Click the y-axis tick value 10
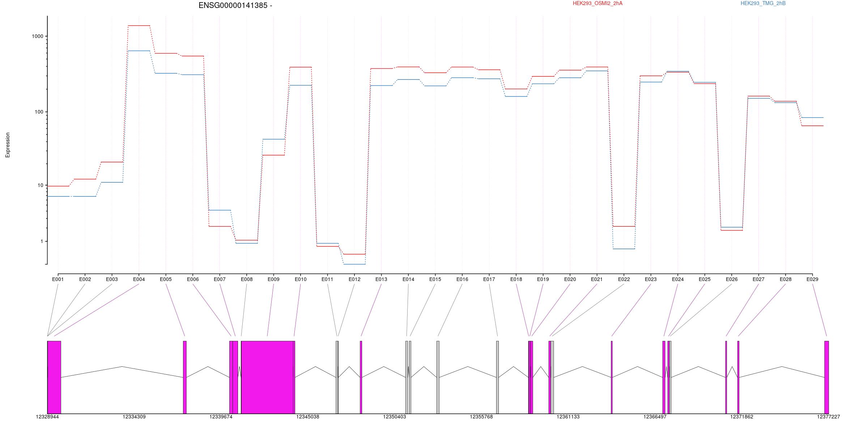Image resolution: width=868 pixels, height=434 pixels. click(40, 185)
